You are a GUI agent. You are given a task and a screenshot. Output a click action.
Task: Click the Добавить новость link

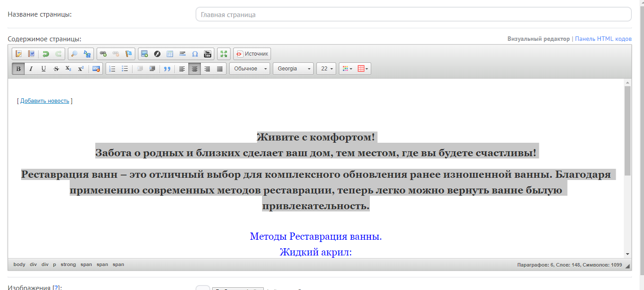click(44, 101)
